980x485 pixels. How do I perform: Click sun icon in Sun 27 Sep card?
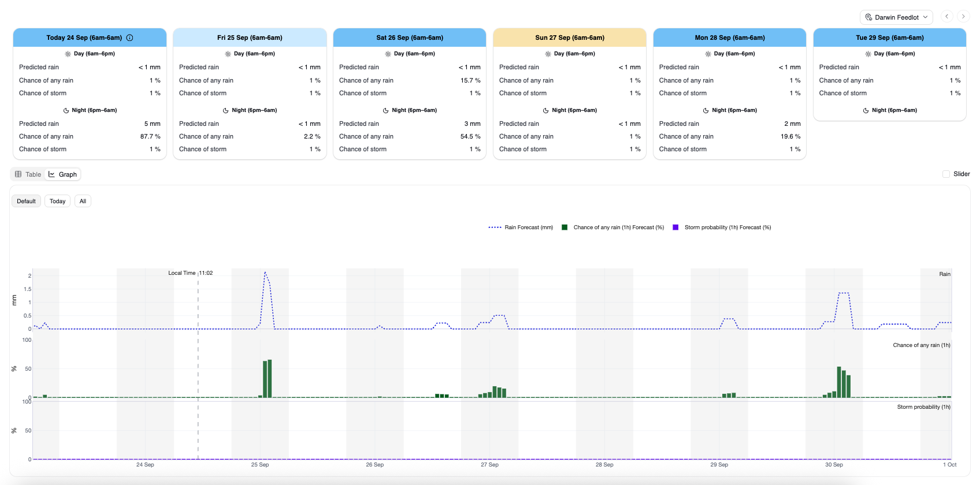(x=548, y=54)
